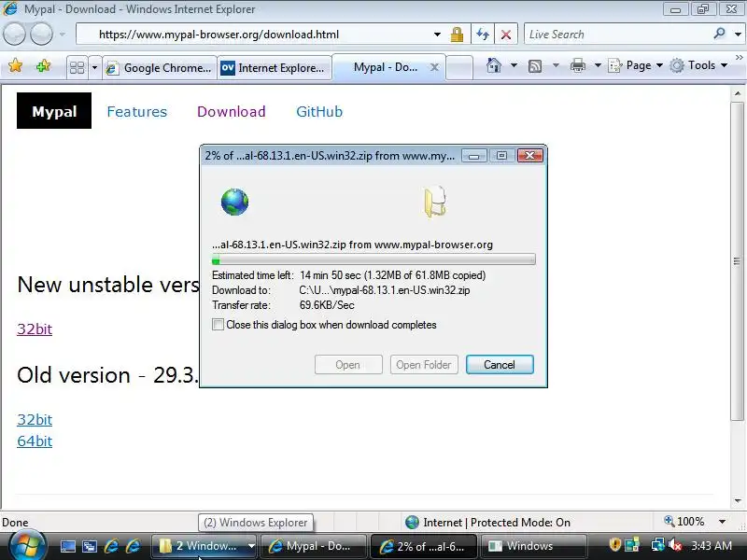Expand the Print dropdown arrow
The image size is (747, 560).
click(x=598, y=65)
